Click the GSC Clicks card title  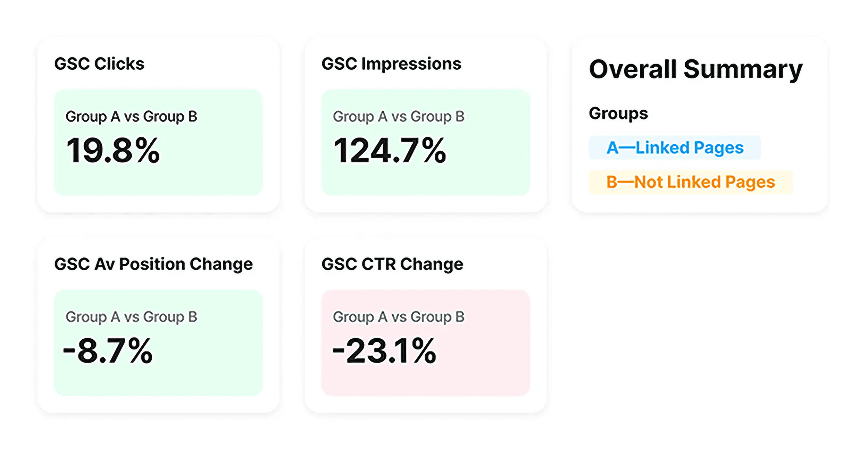coord(99,64)
